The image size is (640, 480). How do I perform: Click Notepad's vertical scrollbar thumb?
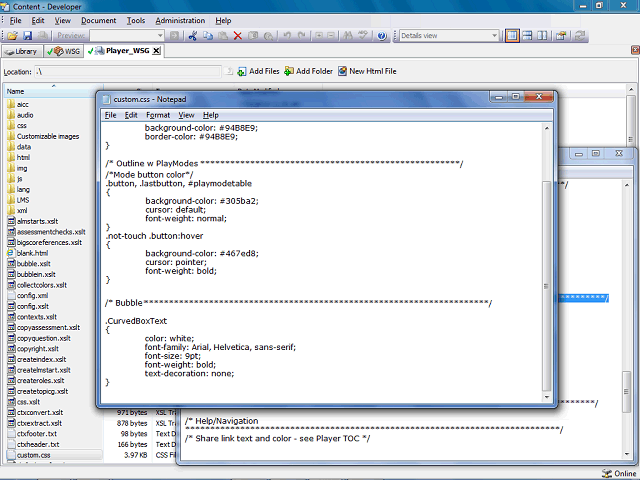point(547,286)
